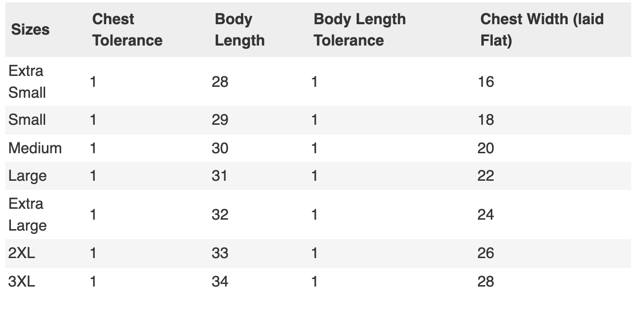644x334 pixels.
Task: Select the Extra Small size label
Action: pyautogui.click(x=27, y=82)
